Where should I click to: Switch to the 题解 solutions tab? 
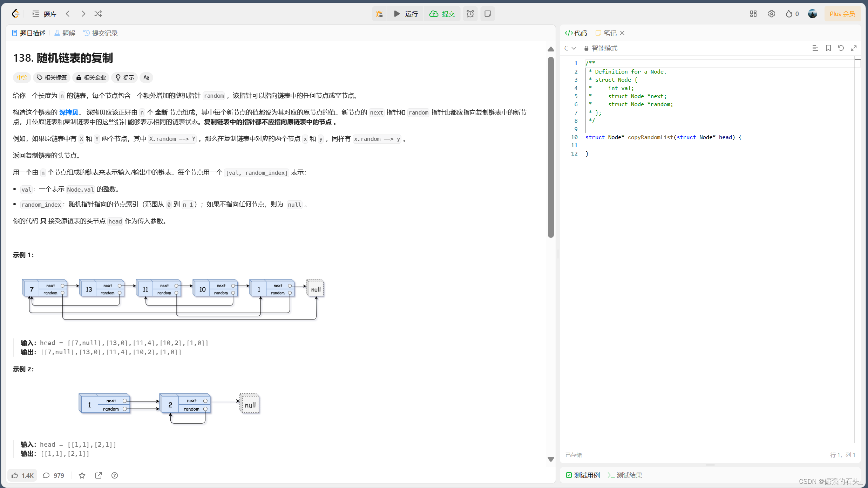(65, 33)
